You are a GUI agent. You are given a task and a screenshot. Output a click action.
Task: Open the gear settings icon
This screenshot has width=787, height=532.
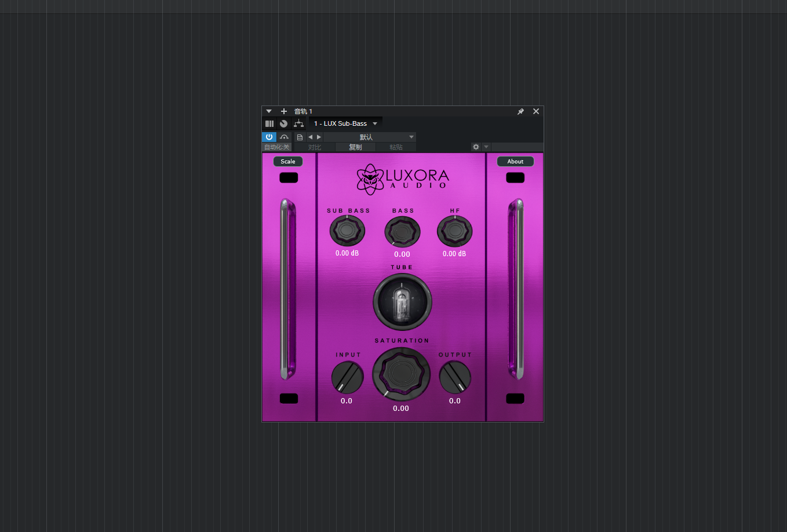click(x=476, y=147)
